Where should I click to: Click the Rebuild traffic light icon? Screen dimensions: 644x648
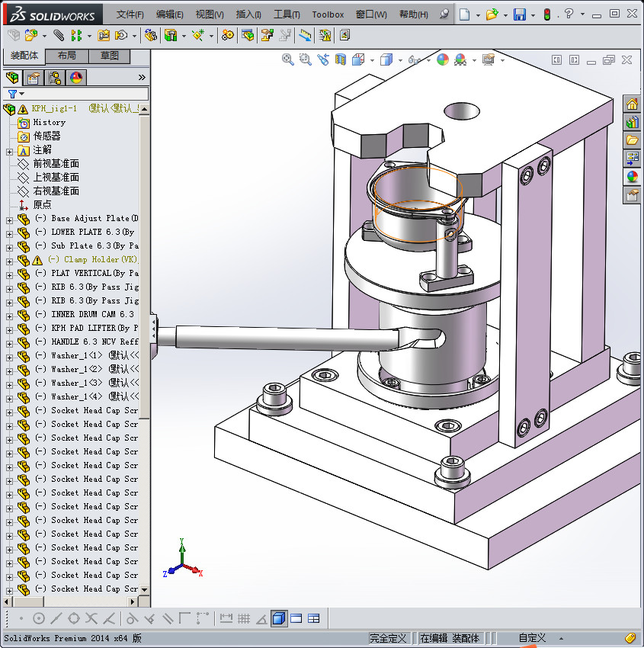pos(547,14)
